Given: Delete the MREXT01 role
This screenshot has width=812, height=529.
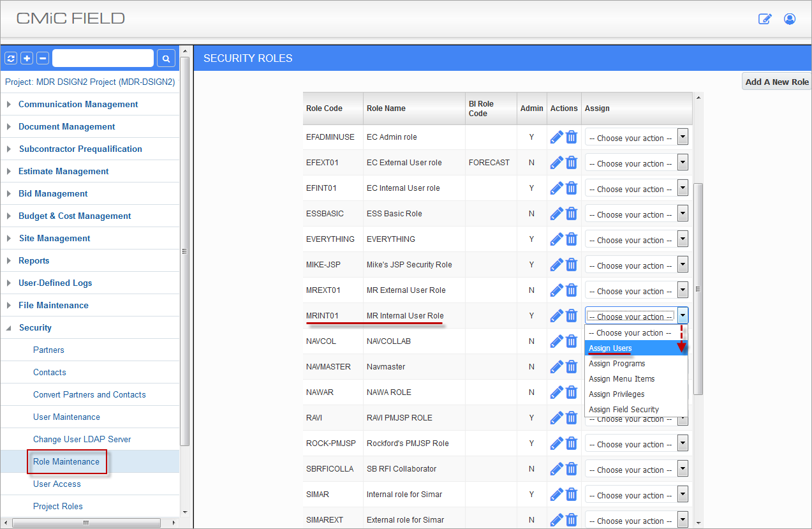Looking at the screenshot, I should click(x=572, y=290).
